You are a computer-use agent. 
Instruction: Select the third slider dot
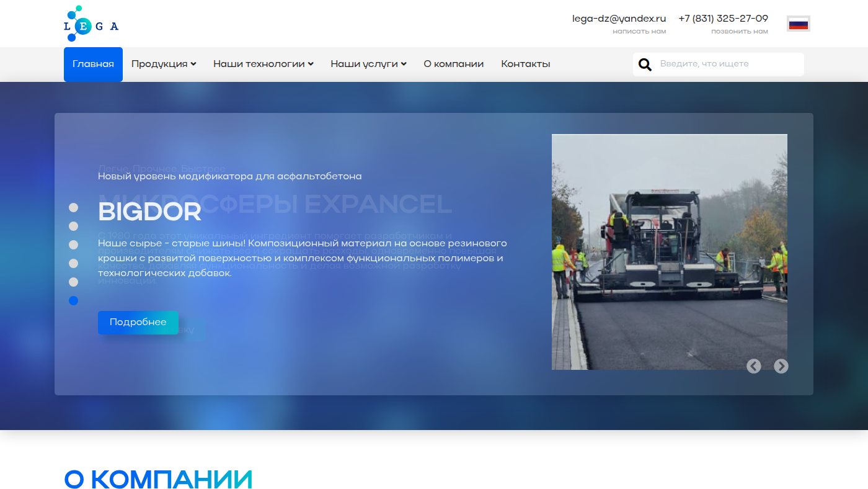[73, 244]
